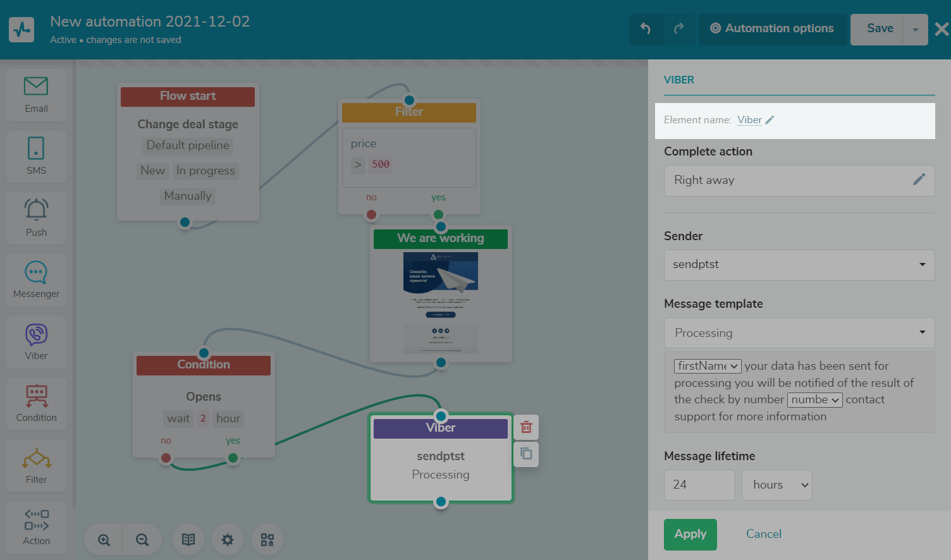The height and width of the screenshot is (560, 951).
Task: Select the We are working email block
Action: 441,238
